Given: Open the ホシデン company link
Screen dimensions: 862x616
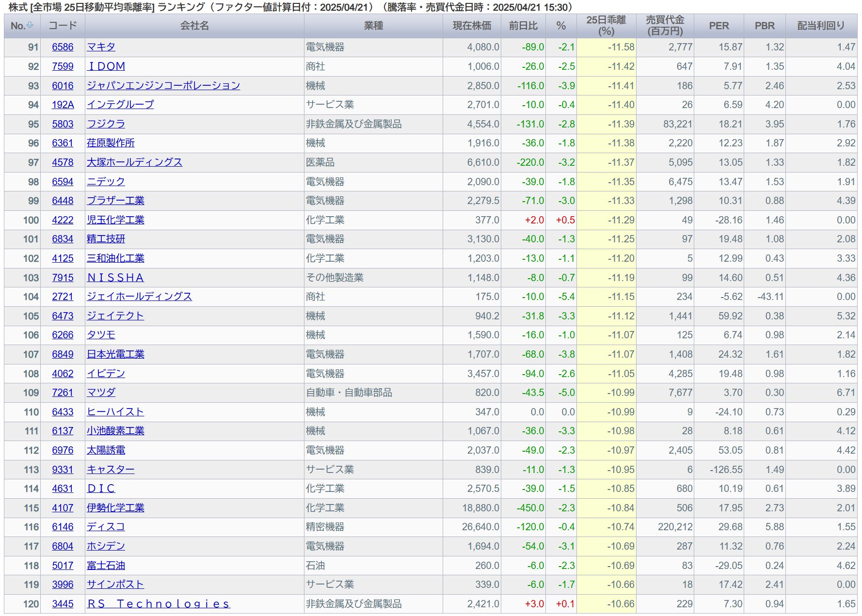Looking at the screenshot, I should pyautogui.click(x=106, y=546).
